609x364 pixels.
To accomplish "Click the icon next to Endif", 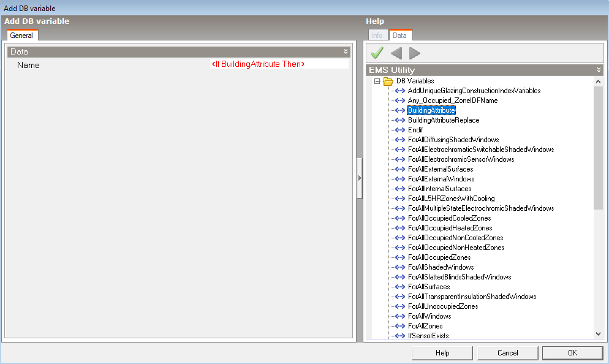I will [x=401, y=130].
